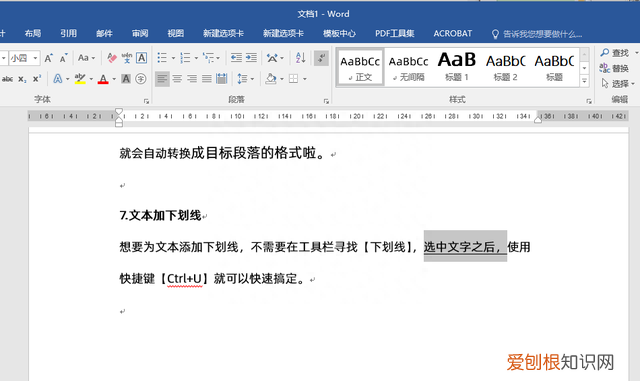
Task: Apply the 标题 1 style
Action: point(457,68)
